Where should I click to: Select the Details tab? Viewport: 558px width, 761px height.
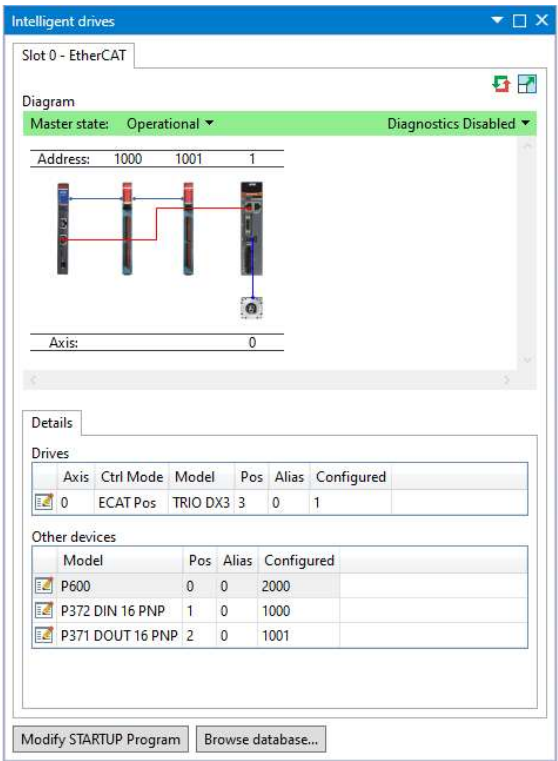click(x=52, y=423)
